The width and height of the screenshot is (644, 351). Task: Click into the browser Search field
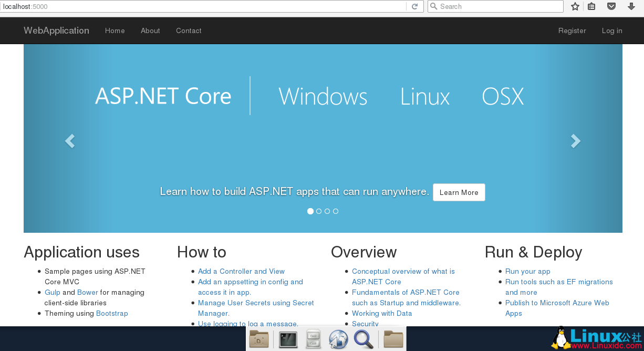pos(499,6)
